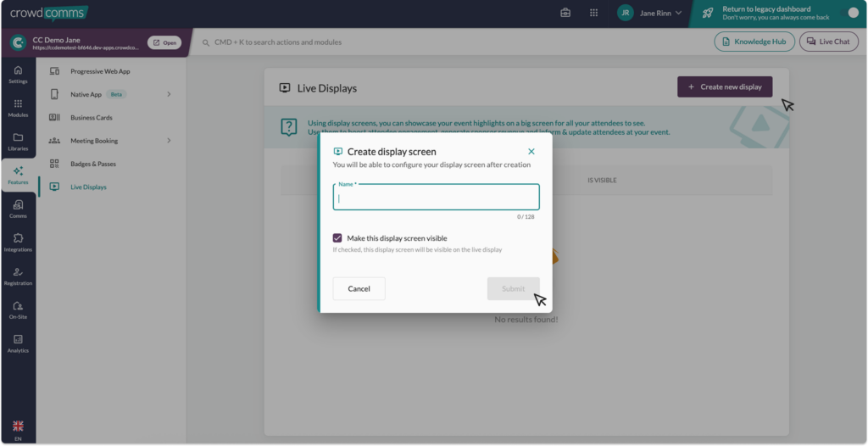Expand Native App submenu chevron
Viewport: 868px width, 446px height.
click(169, 94)
